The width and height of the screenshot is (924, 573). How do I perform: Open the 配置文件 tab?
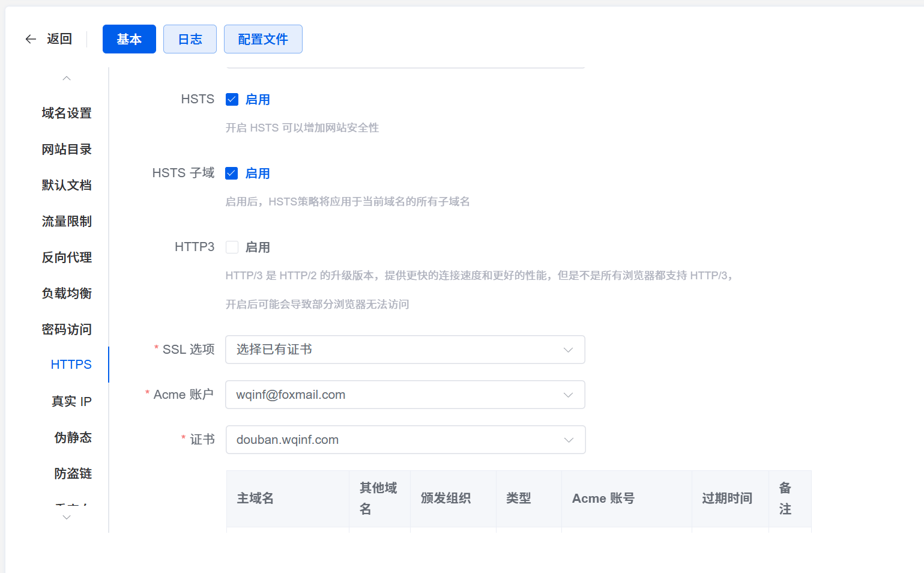coord(263,39)
